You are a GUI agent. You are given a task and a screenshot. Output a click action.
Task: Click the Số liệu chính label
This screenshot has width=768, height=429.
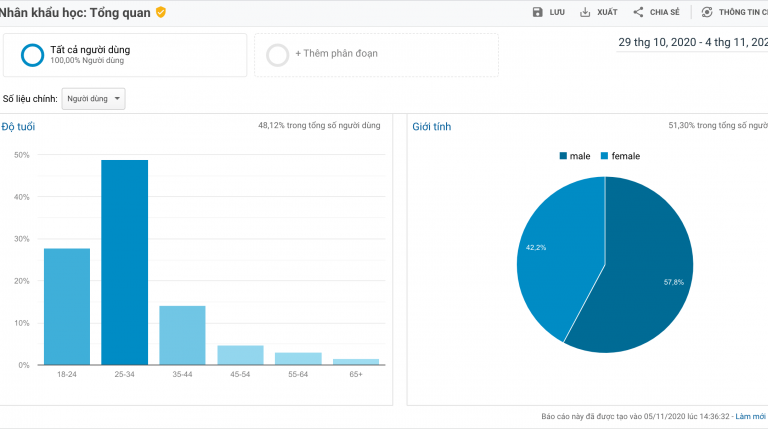30,99
